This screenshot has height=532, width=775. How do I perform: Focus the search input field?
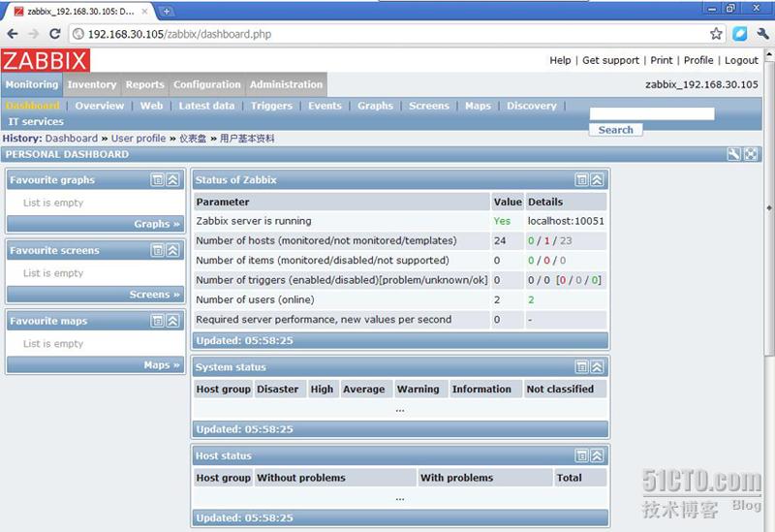click(652, 113)
